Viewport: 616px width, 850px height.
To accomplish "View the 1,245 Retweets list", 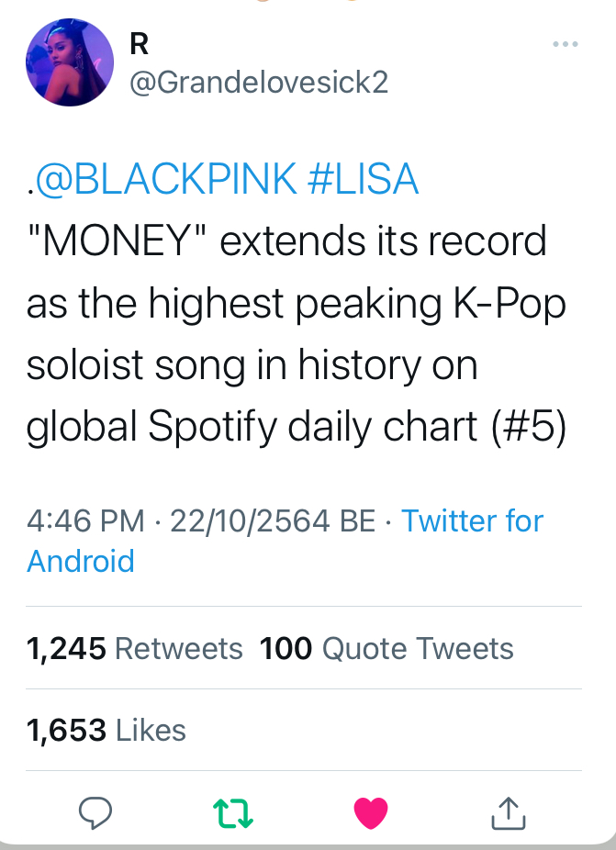I will click(135, 649).
